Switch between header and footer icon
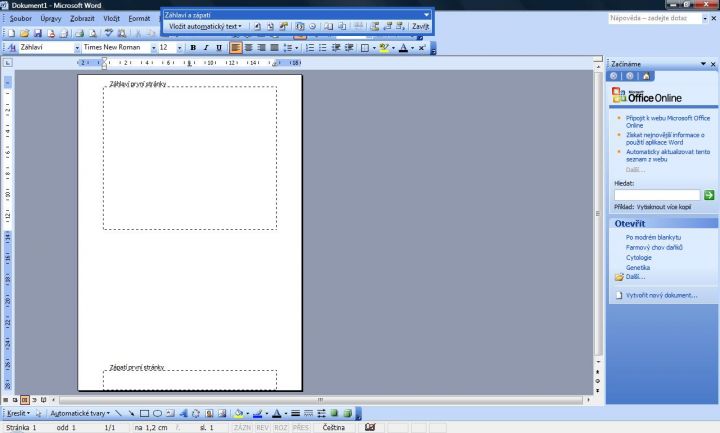Image resolution: width=720 pixels, height=433 pixels. 375,27
